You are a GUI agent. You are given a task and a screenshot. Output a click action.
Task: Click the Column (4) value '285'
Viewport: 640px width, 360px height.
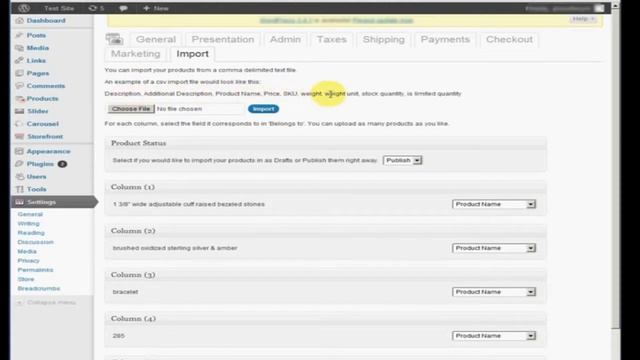coord(118,336)
